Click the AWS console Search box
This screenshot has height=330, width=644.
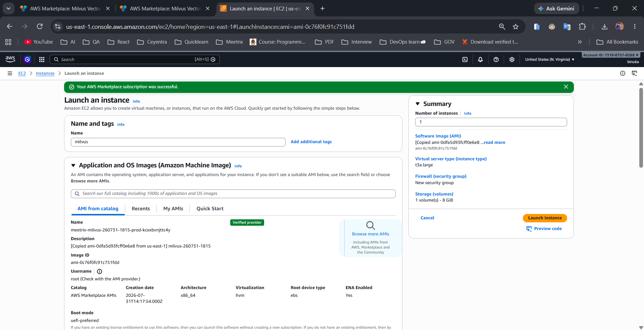135,59
